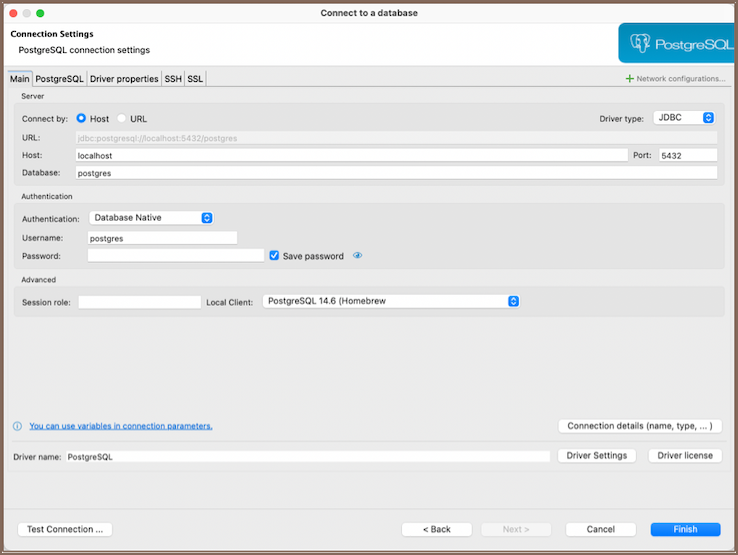
Task: Click into the Username field
Action: coord(162,238)
